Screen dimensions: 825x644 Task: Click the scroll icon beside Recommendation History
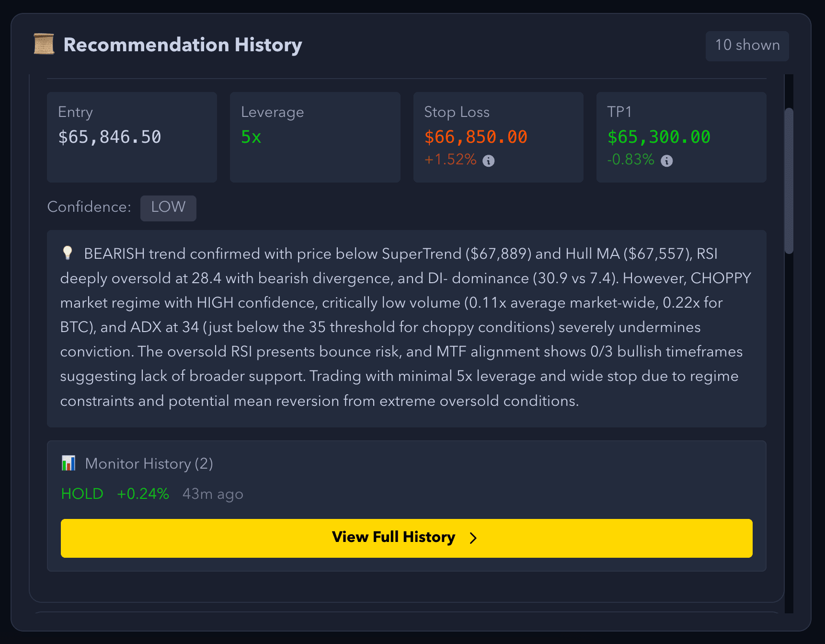[x=44, y=45]
